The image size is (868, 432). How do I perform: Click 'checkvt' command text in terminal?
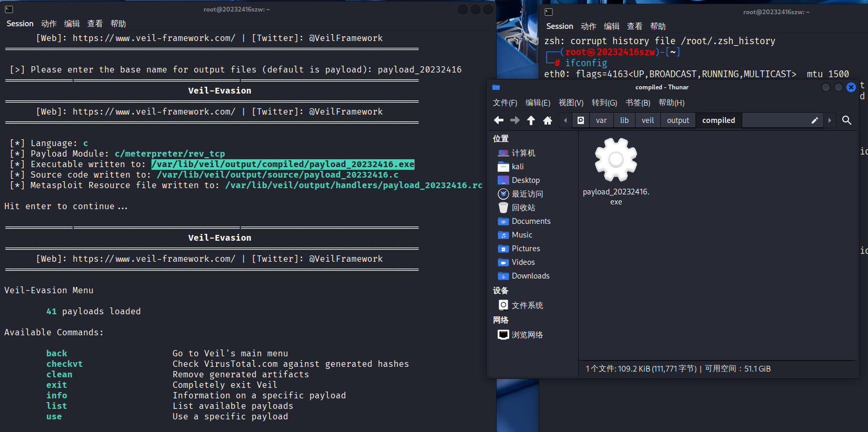tap(65, 364)
